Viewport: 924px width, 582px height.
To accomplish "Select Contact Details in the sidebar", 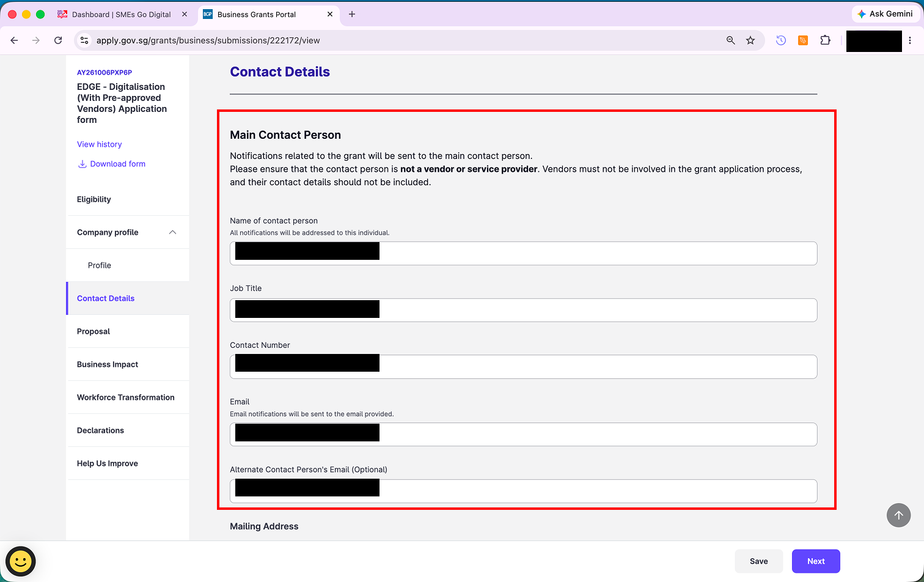I will [128, 298].
